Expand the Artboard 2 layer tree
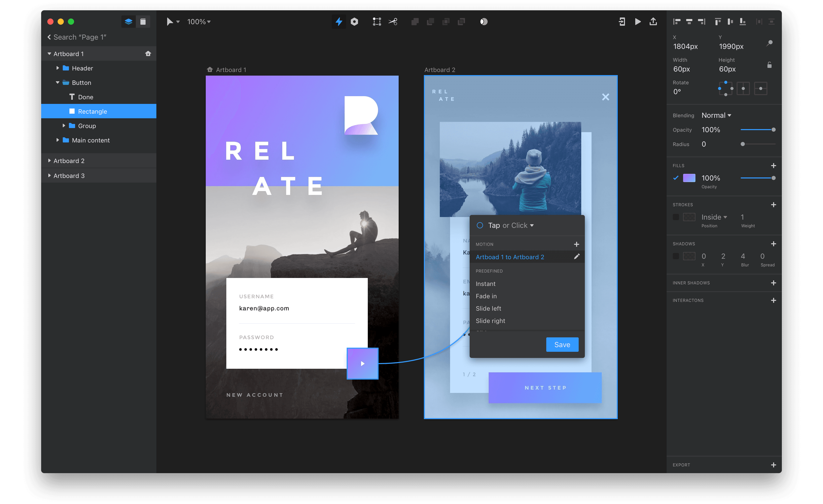Screen dimensions: 823x504 pyautogui.click(x=49, y=161)
